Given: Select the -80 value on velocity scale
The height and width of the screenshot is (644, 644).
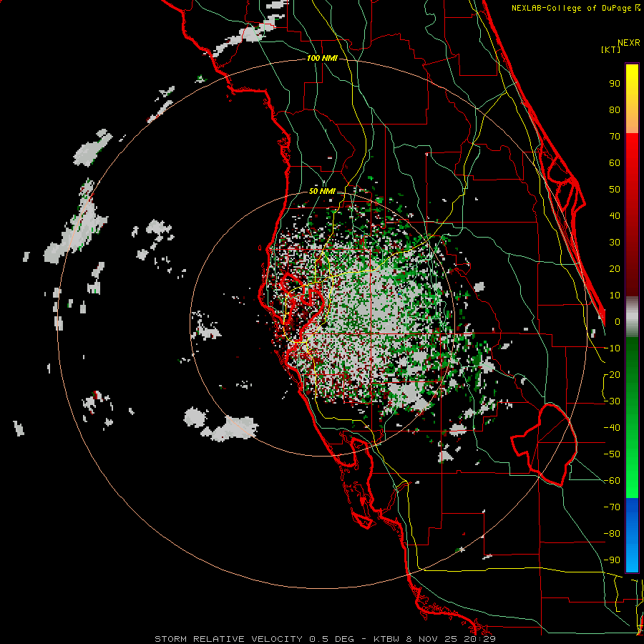Looking at the screenshot, I should coord(612,534).
